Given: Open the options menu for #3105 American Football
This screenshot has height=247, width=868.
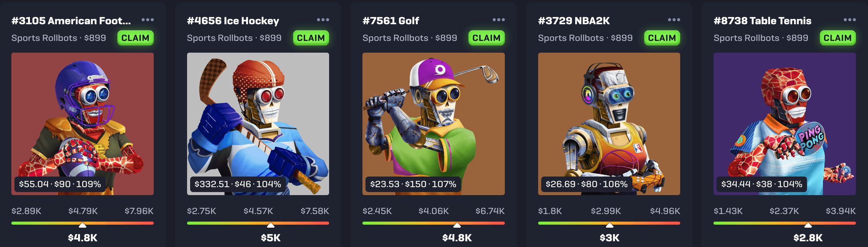Looking at the screenshot, I should tap(148, 20).
